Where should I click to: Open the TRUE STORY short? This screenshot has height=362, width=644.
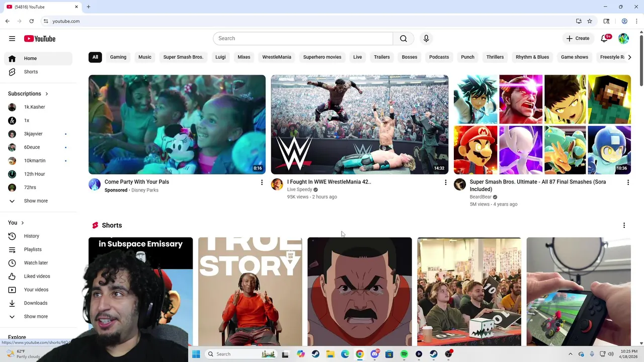250,292
